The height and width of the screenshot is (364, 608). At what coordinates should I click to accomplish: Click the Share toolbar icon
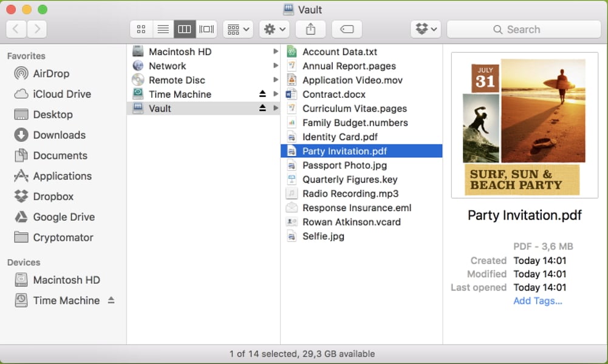(x=310, y=29)
